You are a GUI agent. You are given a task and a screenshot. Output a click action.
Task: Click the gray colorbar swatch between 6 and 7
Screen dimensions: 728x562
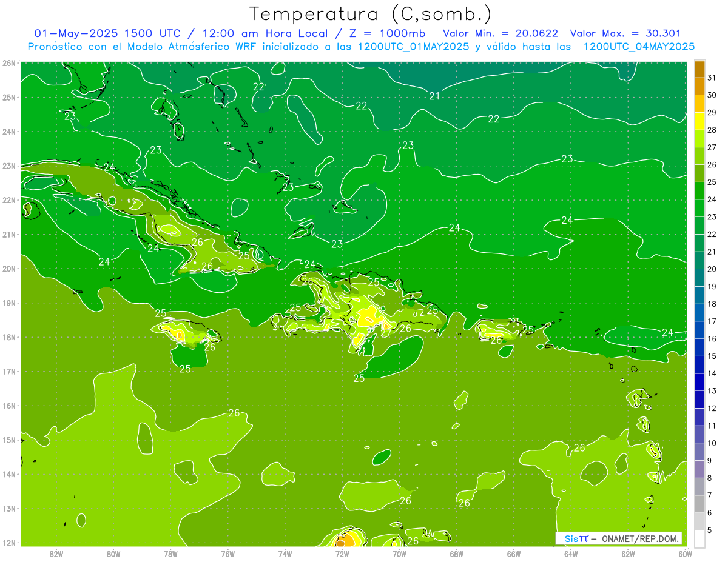pos(700,503)
